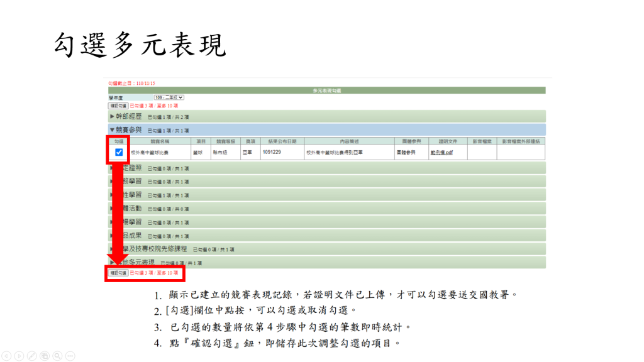The image size is (644, 362).
Task: Open the 學年度 dropdown showing 109
Action: coord(169,98)
